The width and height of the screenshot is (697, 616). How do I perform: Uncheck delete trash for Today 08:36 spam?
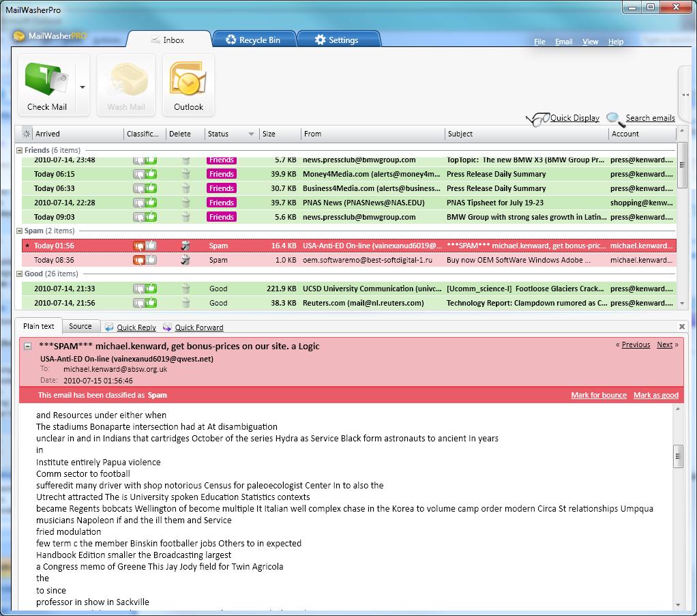point(186,260)
